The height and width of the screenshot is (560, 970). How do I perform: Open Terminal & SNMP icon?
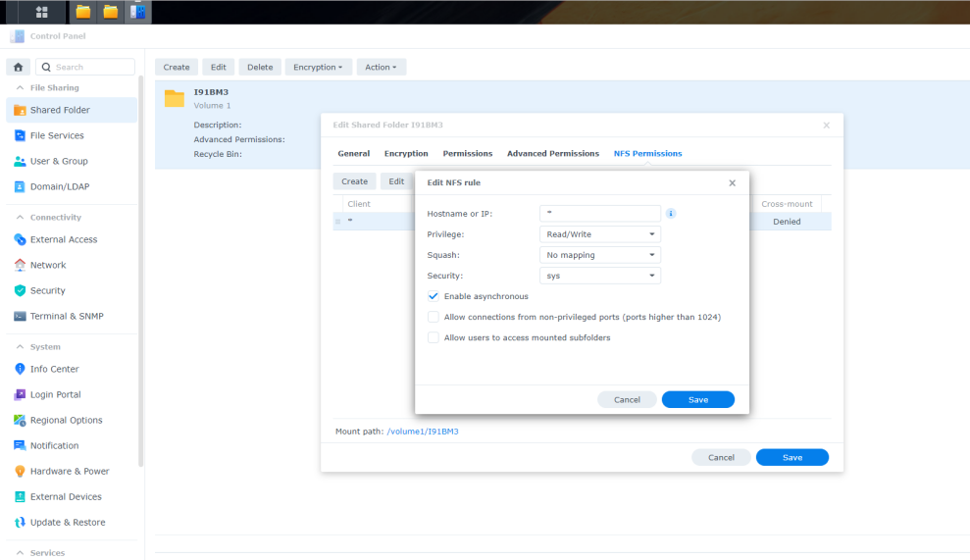(x=20, y=316)
